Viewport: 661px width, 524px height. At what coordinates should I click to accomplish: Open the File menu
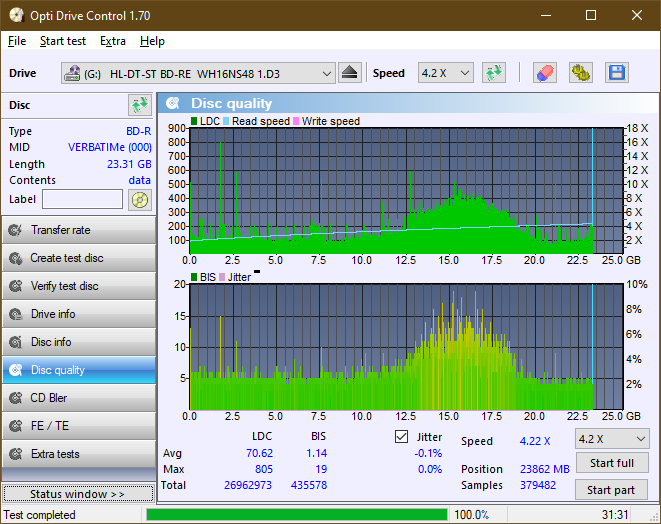(17, 41)
